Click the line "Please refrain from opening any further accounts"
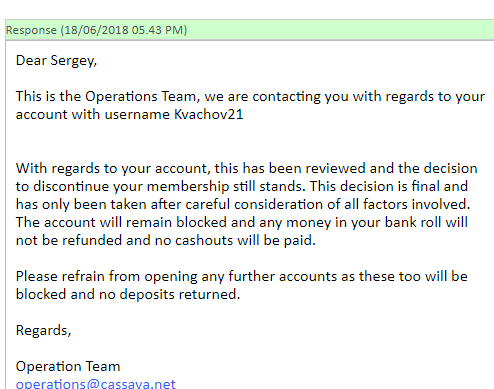This screenshot has width=494, height=389. click(242, 277)
